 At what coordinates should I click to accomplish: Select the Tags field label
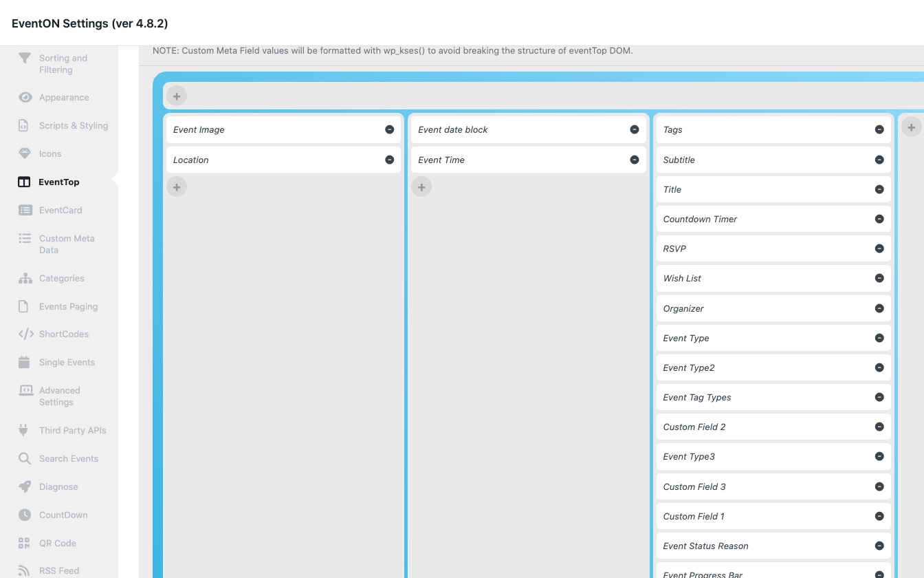(673, 129)
